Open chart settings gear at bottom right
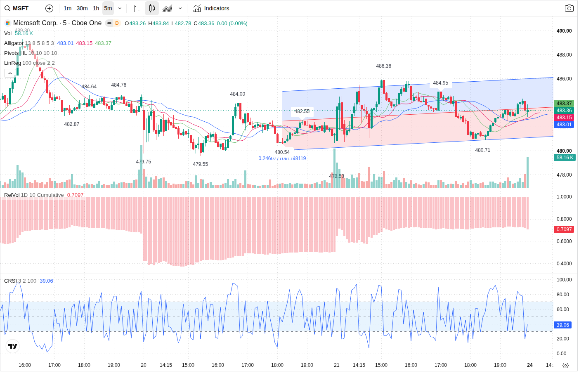The image size is (586, 392). click(x=565, y=365)
